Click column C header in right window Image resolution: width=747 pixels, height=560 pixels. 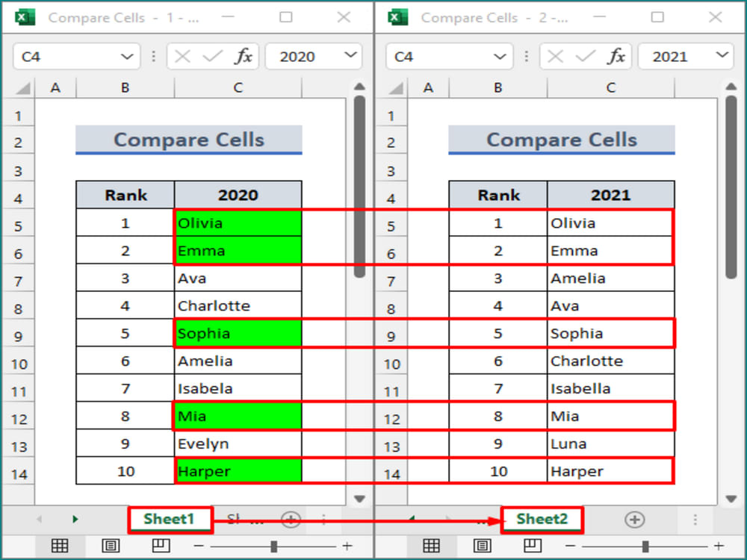click(x=610, y=88)
